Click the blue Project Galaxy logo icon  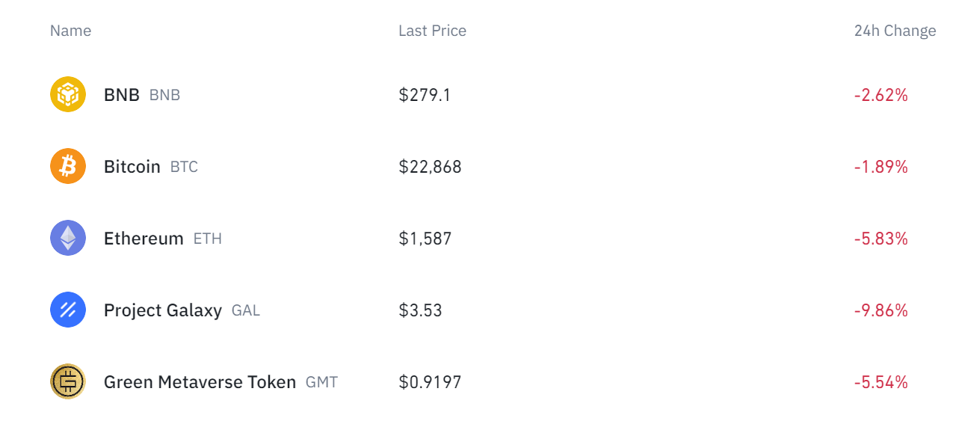tap(68, 310)
